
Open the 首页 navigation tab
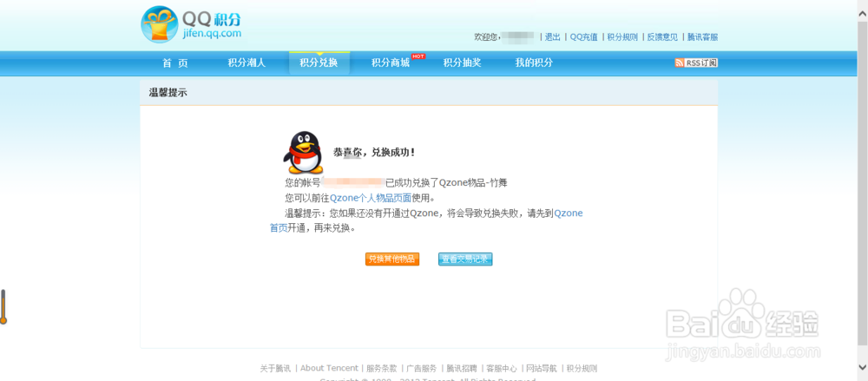click(x=175, y=63)
